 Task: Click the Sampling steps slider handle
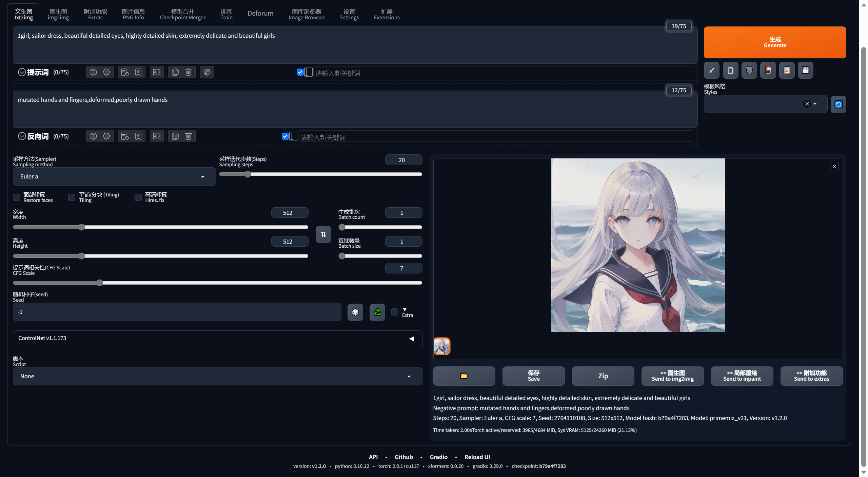click(x=248, y=174)
